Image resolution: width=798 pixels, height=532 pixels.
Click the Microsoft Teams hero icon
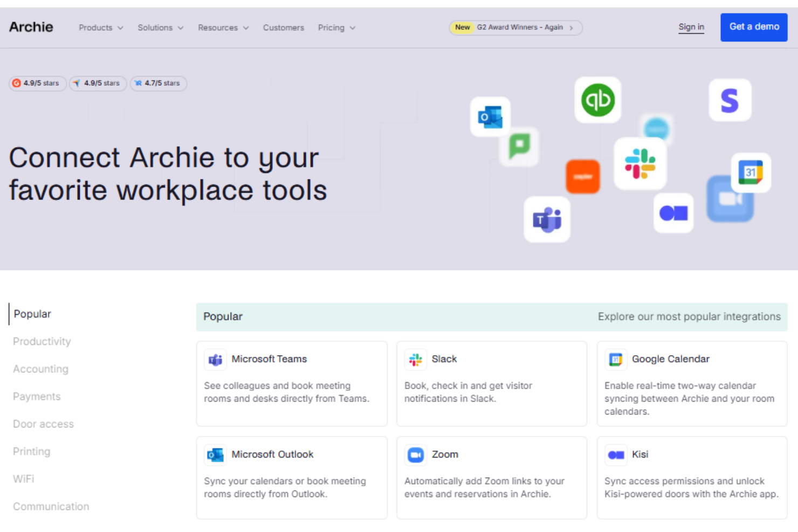click(x=547, y=219)
